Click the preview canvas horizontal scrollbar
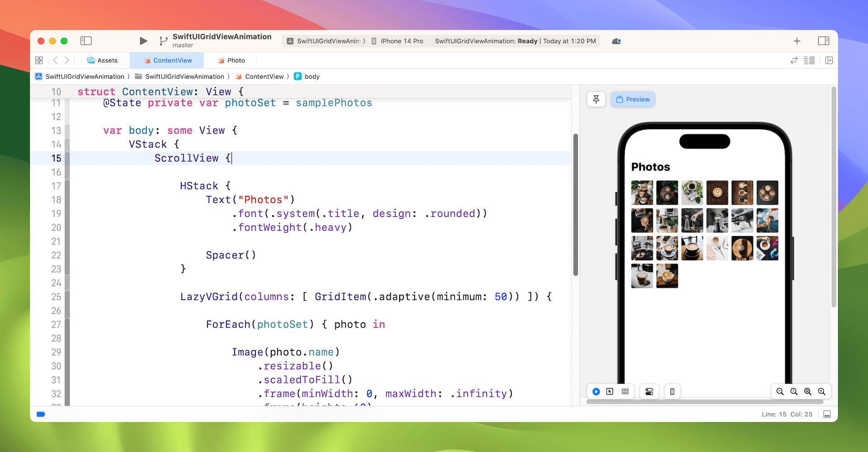Image resolution: width=868 pixels, height=452 pixels. pyautogui.click(x=704, y=401)
